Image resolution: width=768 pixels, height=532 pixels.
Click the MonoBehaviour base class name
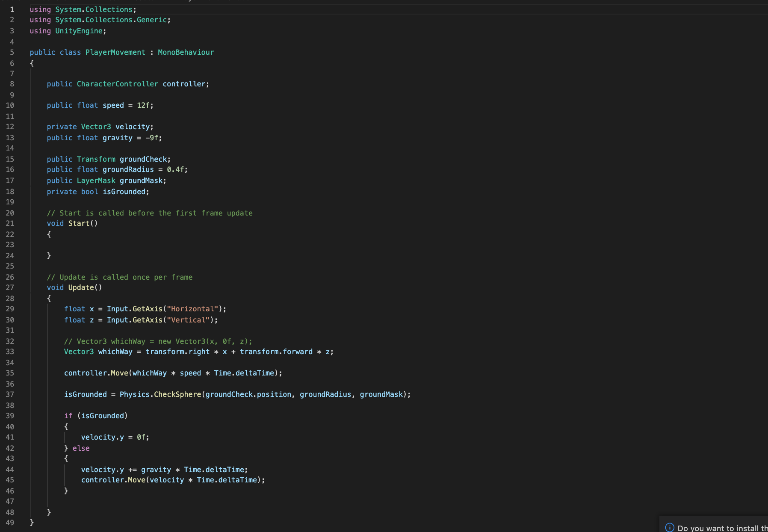[x=186, y=52]
